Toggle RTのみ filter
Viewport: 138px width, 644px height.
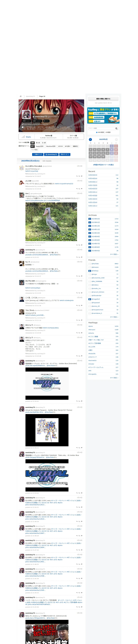click(61, 147)
